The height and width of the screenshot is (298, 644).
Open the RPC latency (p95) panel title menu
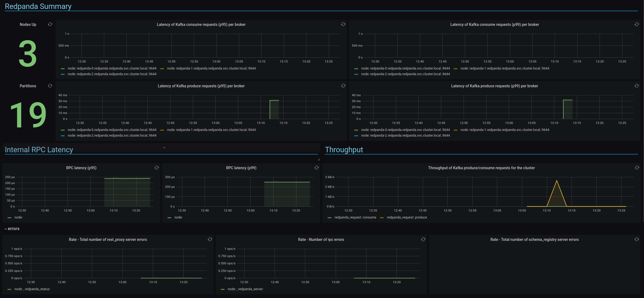[x=81, y=168]
